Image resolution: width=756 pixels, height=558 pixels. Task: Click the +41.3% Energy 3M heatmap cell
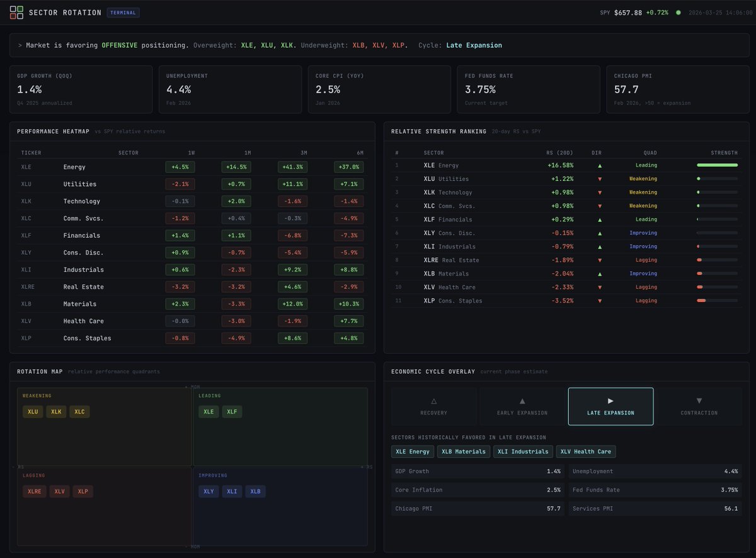click(x=292, y=167)
